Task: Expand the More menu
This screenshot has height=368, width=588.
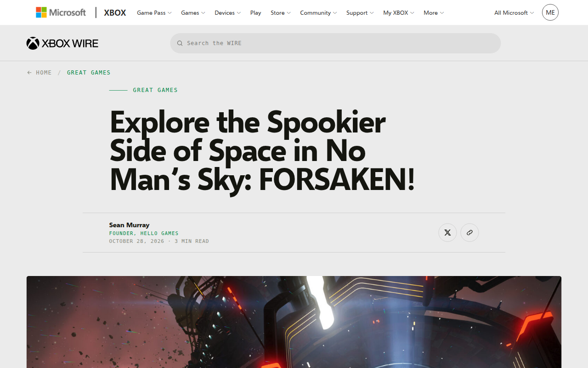Action: pyautogui.click(x=434, y=13)
